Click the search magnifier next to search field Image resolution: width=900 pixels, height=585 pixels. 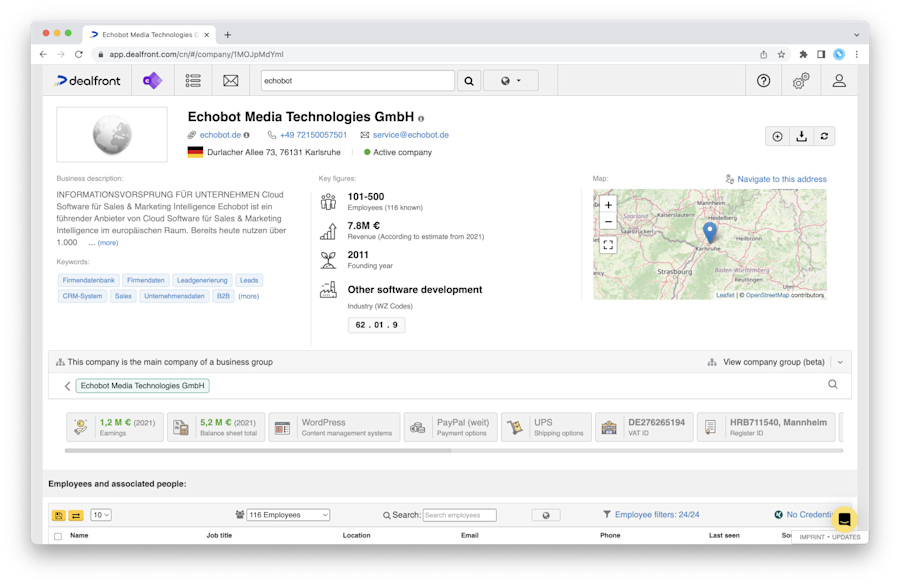coord(469,80)
